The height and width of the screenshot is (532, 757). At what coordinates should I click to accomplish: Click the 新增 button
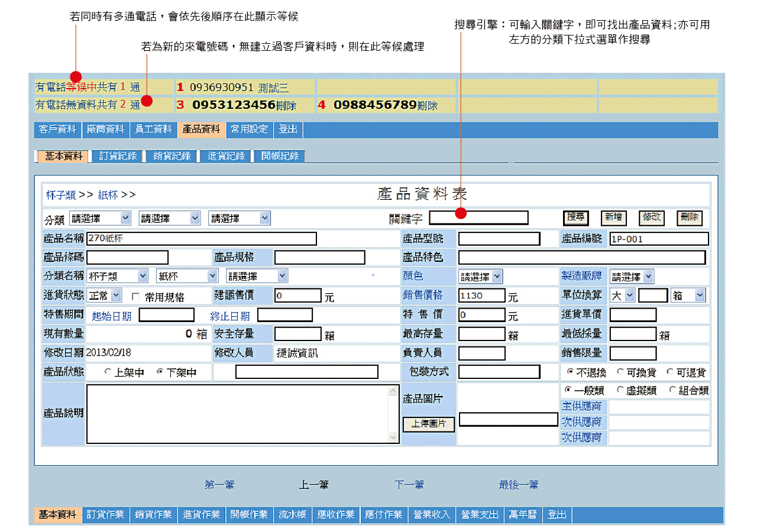coord(613,218)
